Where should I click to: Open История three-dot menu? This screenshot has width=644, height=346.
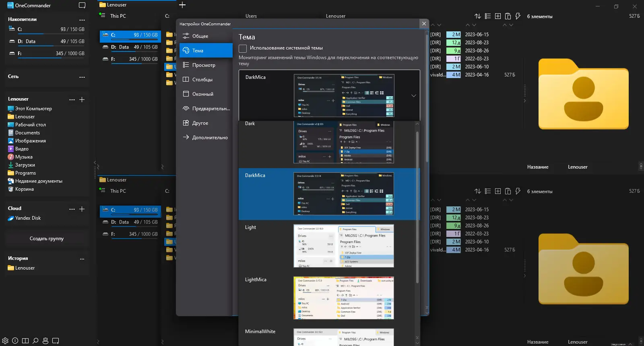(82, 259)
